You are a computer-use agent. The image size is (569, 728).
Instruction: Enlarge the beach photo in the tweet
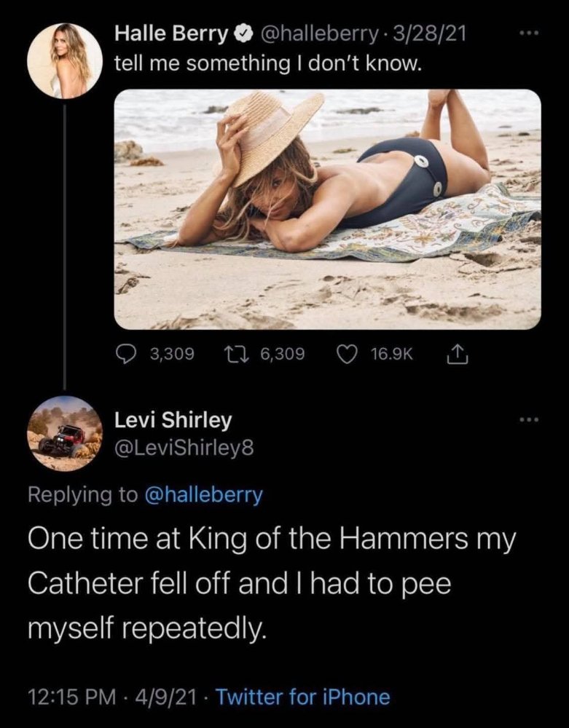328,208
